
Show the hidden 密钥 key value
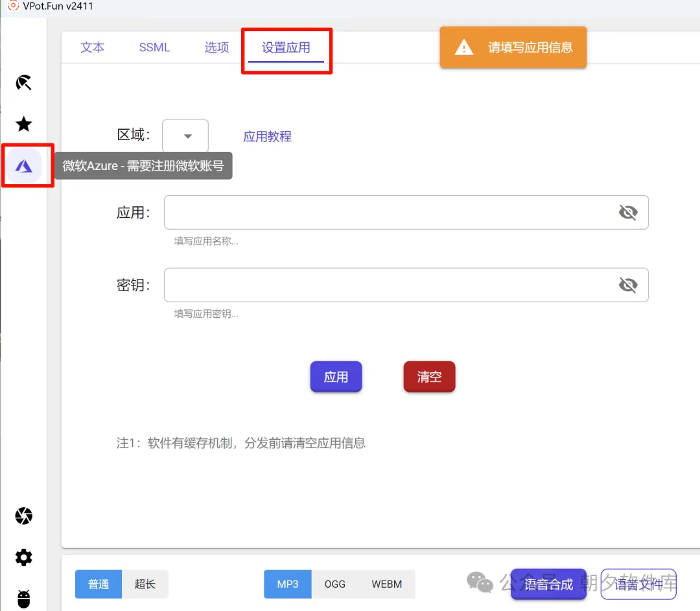click(x=628, y=284)
